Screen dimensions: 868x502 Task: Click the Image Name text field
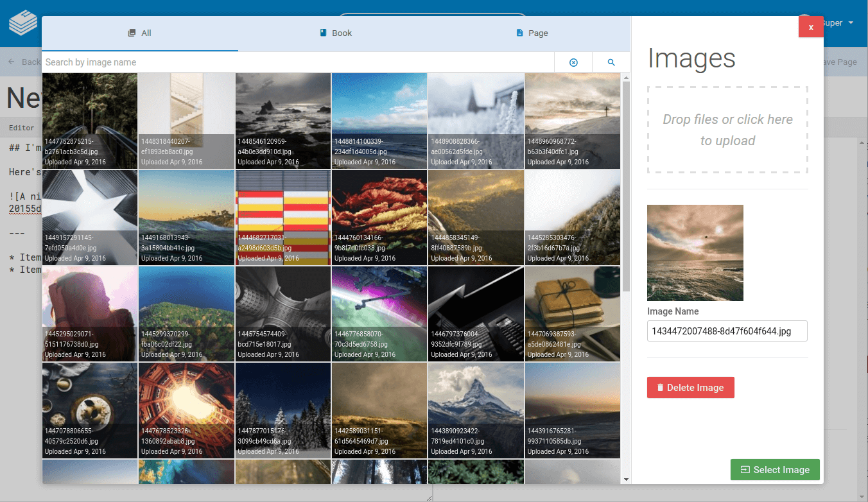click(727, 331)
